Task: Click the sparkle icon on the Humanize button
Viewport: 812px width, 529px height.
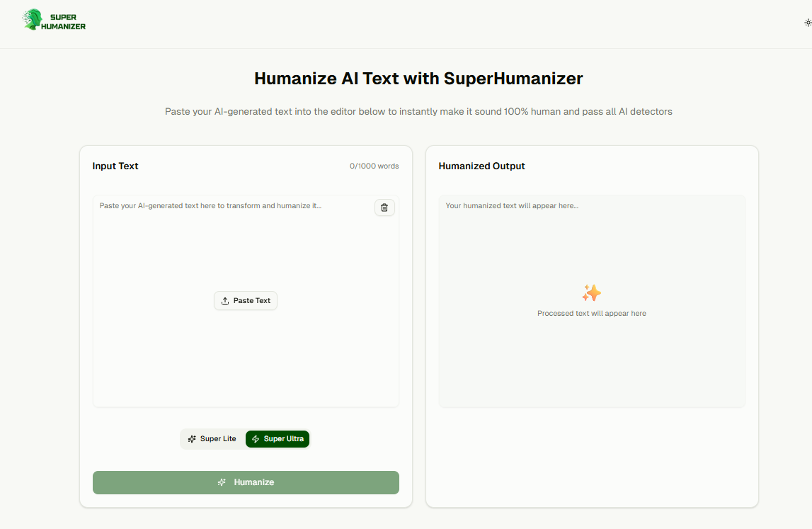Action: tap(222, 482)
